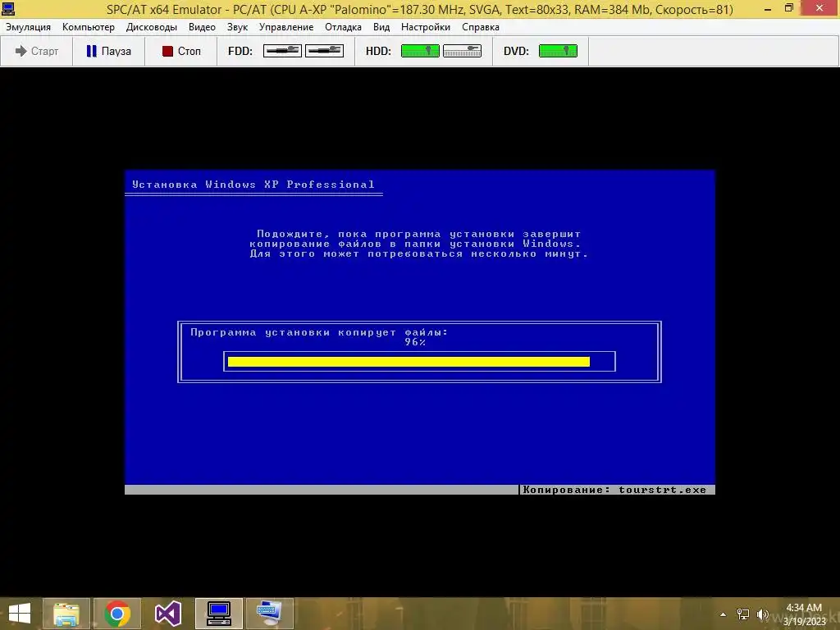This screenshot has height=630, width=840.
Task: Open the Вид menu
Action: tap(381, 27)
